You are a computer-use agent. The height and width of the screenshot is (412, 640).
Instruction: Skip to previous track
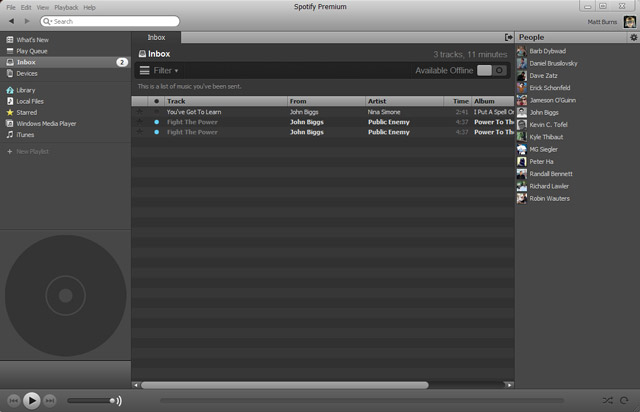[x=14, y=400]
